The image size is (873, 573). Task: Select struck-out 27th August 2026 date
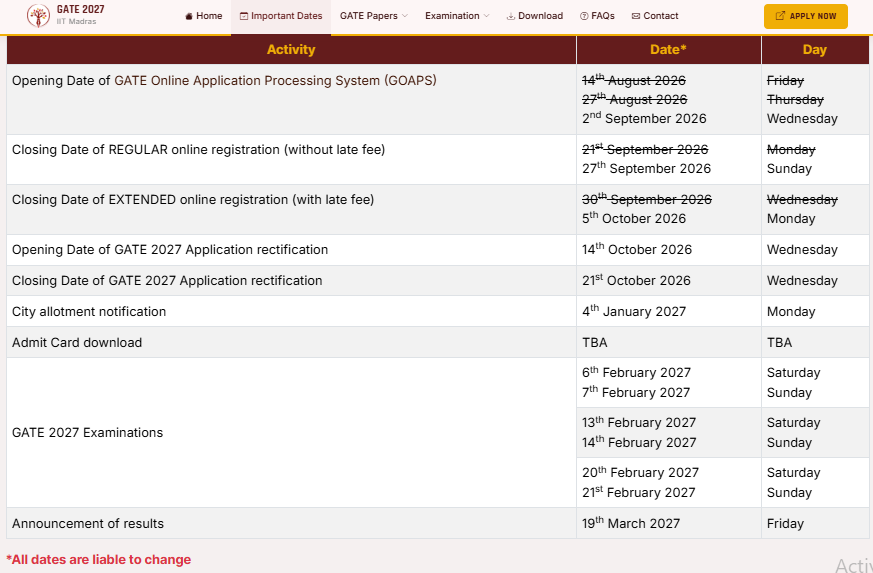tap(635, 99)
